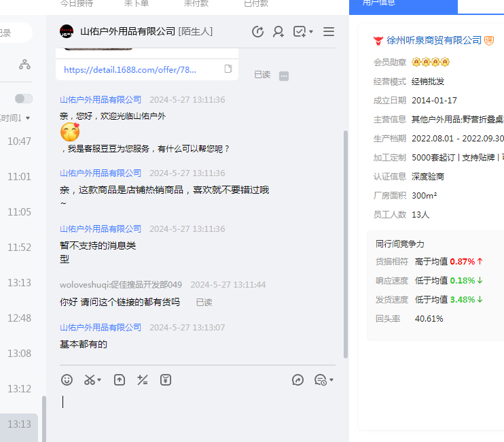The height and width of the screenshot is (442, 504).
Task: Click the yuan payment icon
Action: pos(166,380)
